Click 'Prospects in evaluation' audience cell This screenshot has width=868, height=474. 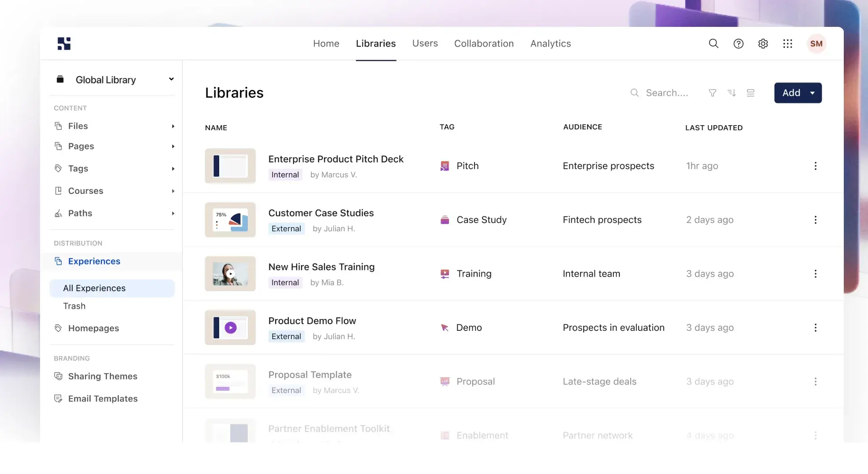[613, 328]
